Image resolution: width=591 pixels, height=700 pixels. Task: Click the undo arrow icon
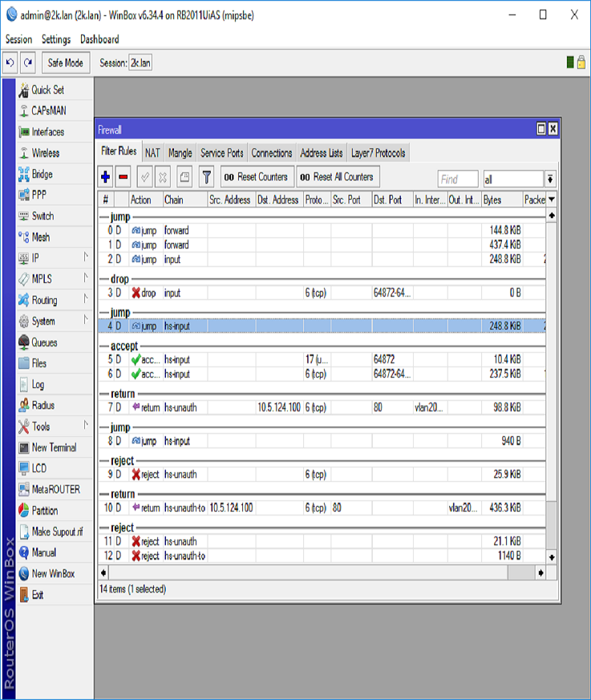pos(10,63)
